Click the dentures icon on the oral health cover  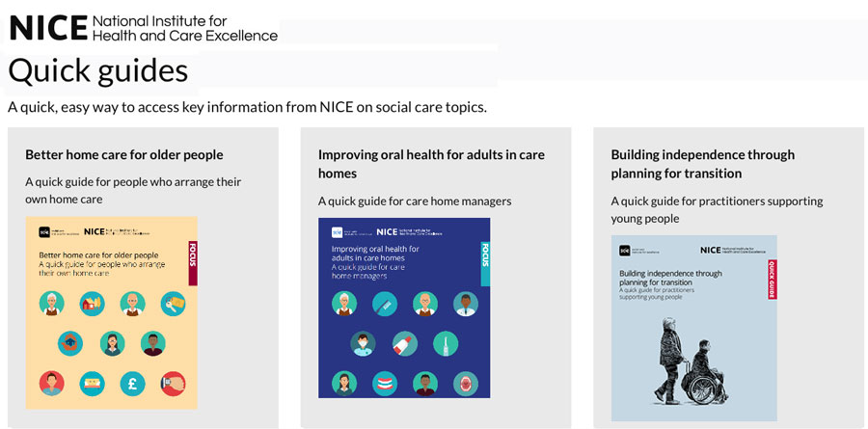click(x=385, y=383)
